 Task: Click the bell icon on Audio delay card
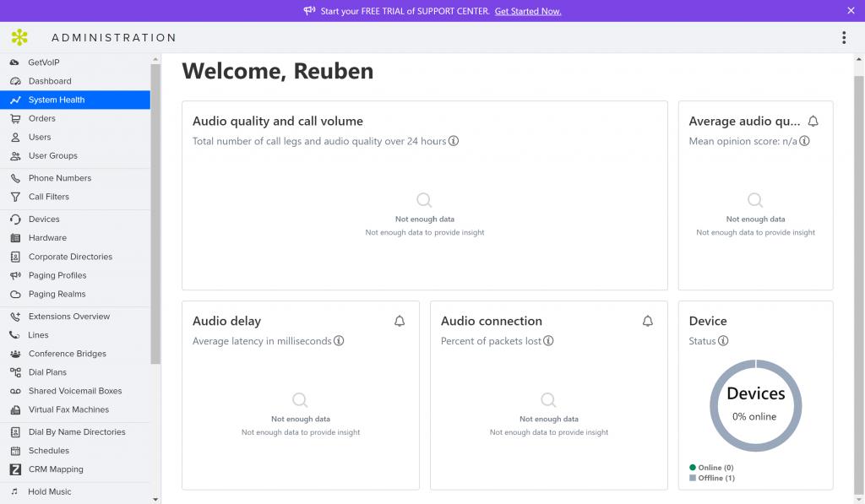[x=400, y=322]
